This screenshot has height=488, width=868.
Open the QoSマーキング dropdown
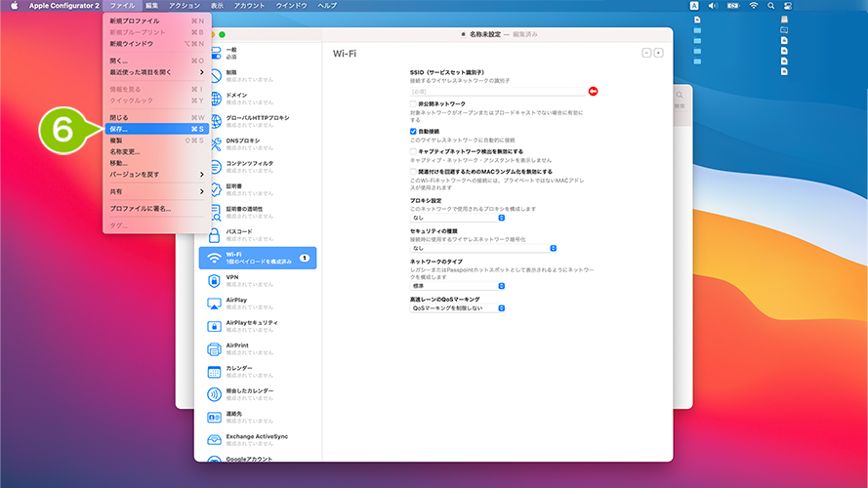[x=457, y=308]
